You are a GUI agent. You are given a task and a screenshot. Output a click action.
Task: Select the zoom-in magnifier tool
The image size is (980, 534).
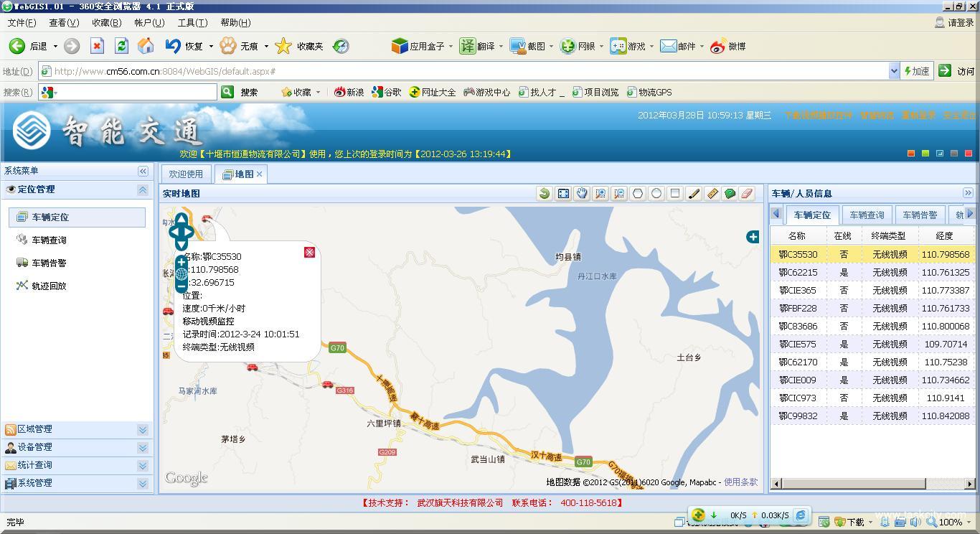600,194
